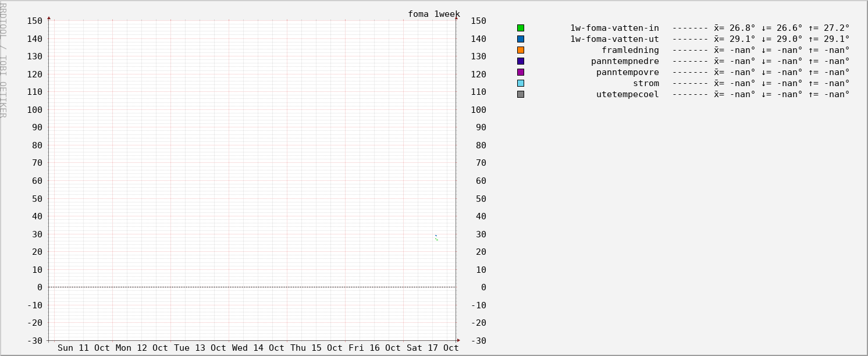Select the 'Sat 17 Oct' date label

pyautogui.click(x=433, y=348)
